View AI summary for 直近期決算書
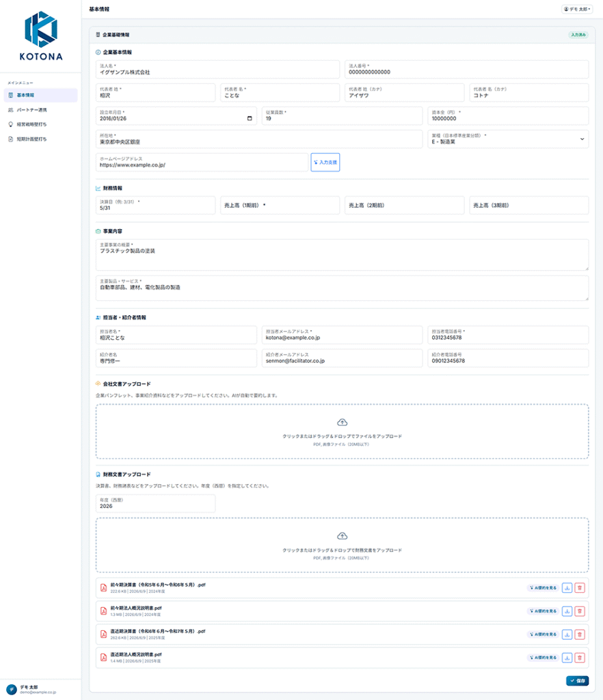This screenshot has height=700, width=603. coord(543,634)
